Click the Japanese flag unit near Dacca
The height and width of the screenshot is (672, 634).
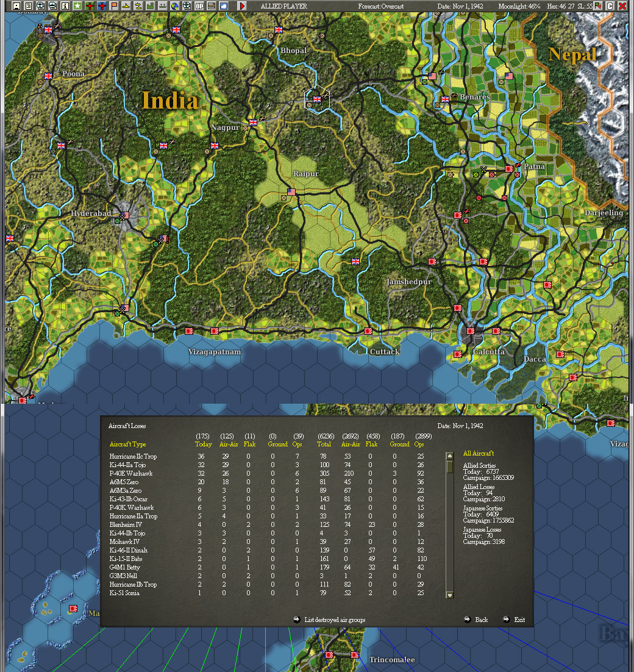(560, 354)
